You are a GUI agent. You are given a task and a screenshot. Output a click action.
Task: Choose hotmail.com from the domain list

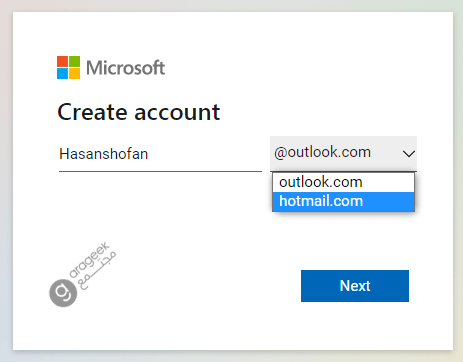[343, 201]
